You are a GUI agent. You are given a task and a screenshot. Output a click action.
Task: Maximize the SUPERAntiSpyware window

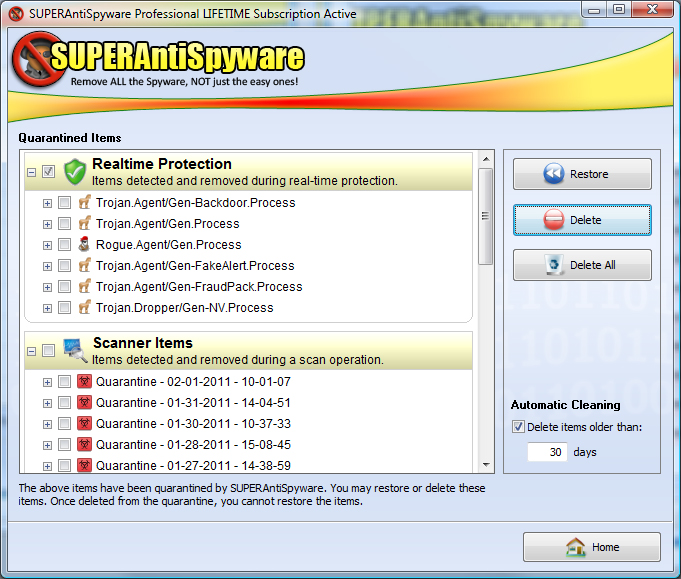(x=619, y=9)
